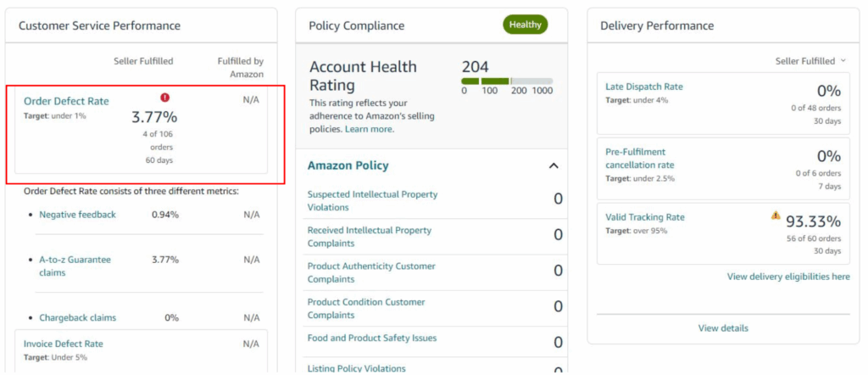Open Received Intellectual Property Complaints

pos(370,237)
